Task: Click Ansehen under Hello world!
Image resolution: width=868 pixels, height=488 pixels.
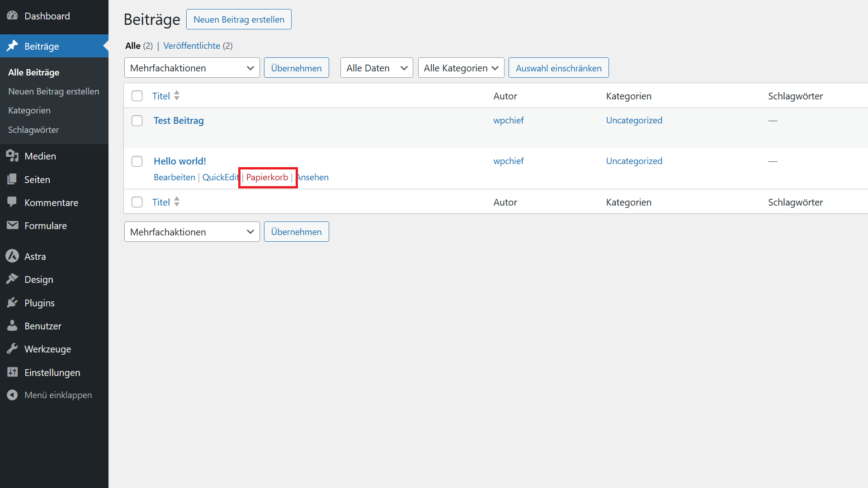Action: (312, 177)
